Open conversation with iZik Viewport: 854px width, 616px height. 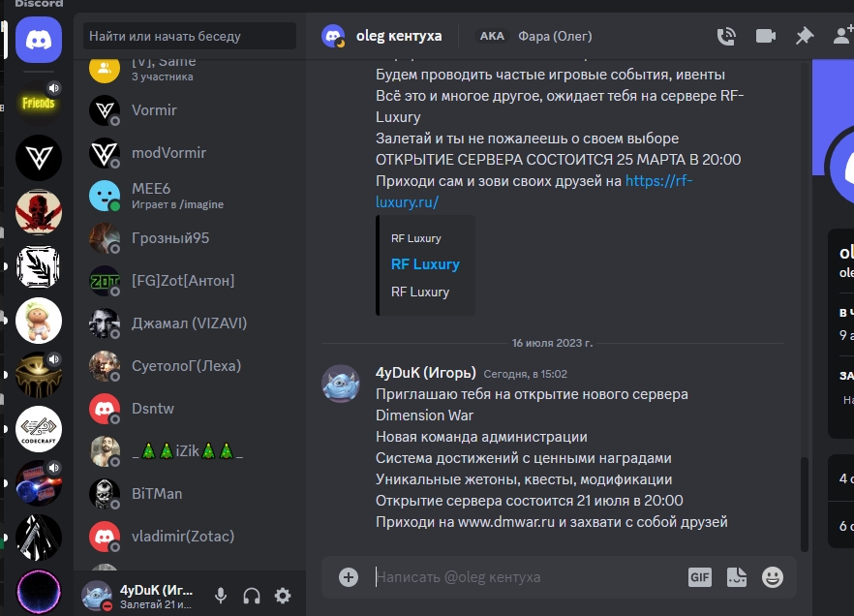[190, 451]
